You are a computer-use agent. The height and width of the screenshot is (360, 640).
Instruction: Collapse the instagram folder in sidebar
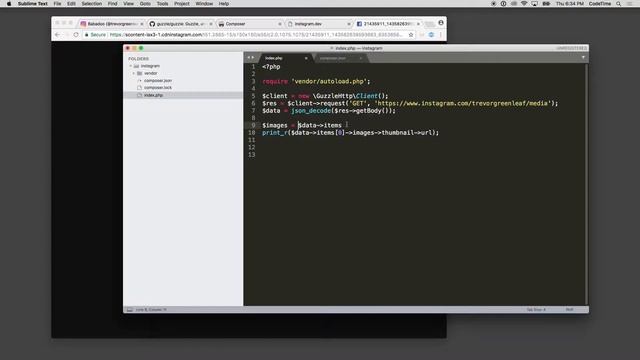(x=131, y=66)
